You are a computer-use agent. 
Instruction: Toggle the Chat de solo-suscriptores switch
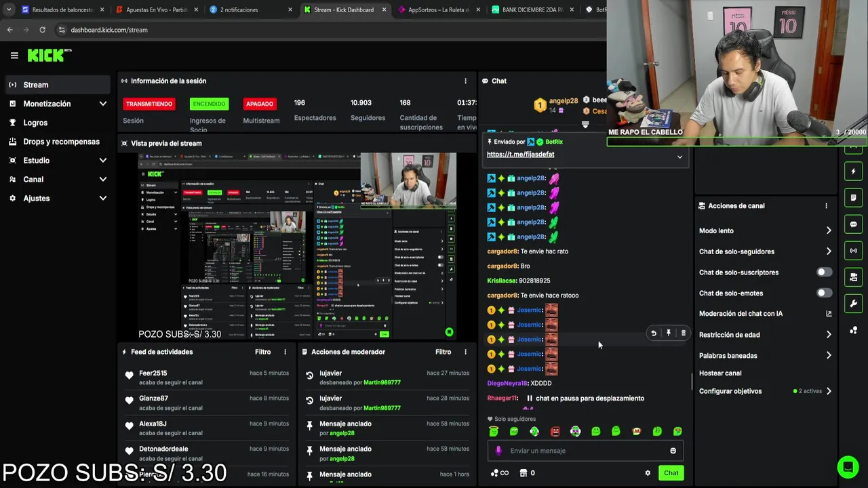(824, 272)
